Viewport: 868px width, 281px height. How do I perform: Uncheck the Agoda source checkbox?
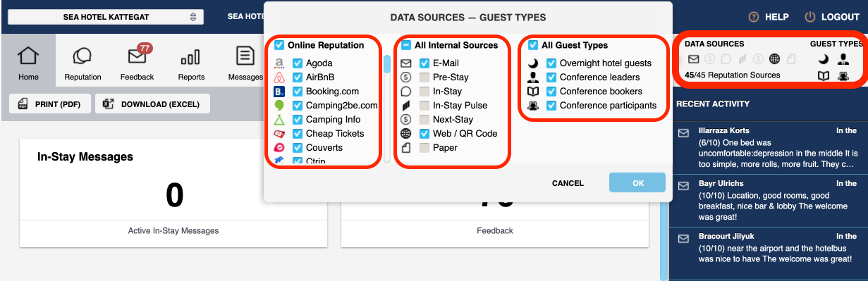pos(298,63)
